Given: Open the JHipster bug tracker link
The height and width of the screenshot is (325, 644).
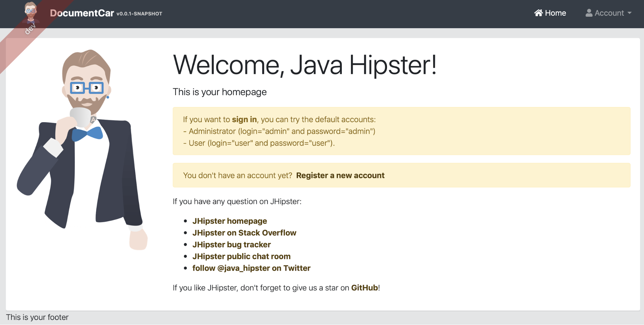Looking at the screenshot, I should coord(232,244).
